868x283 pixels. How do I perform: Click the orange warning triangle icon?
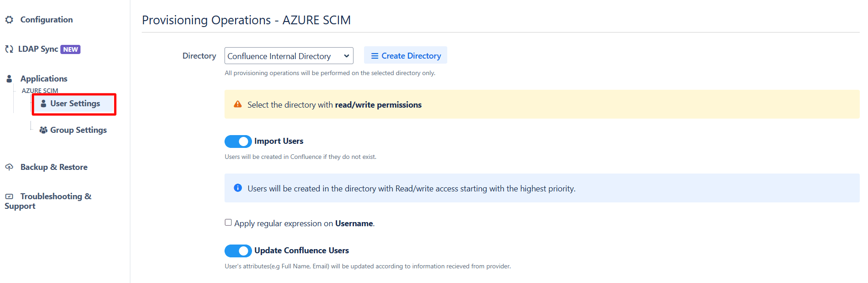tap(238, 104)
